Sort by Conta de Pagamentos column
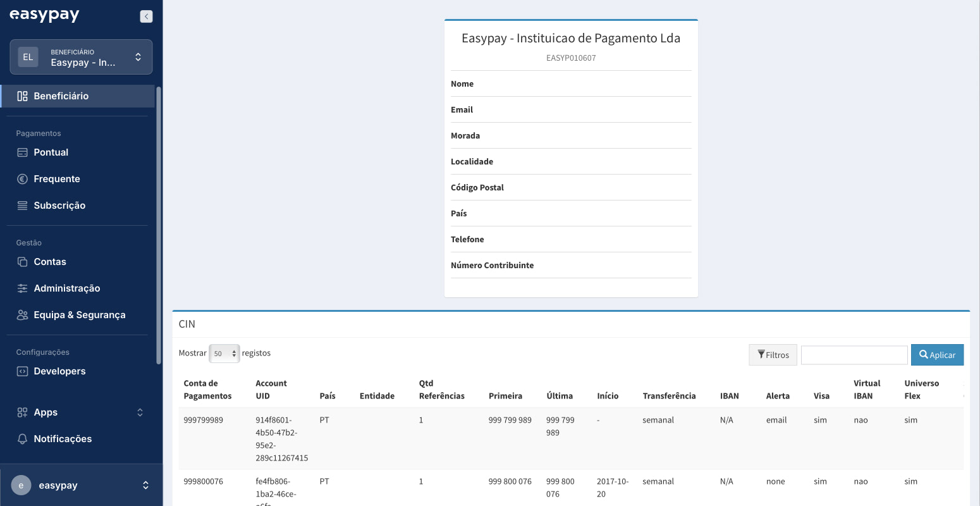 click(x=208, y=390)
